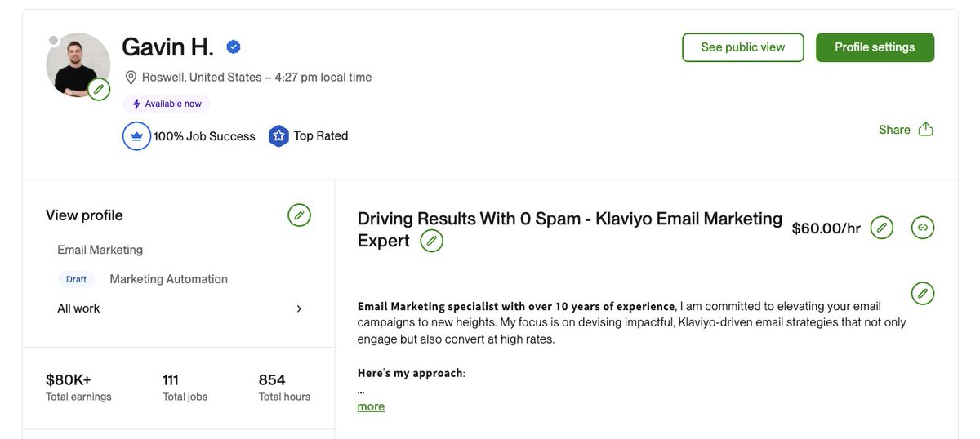Click the Available now badge

click(x=167, y=104)
